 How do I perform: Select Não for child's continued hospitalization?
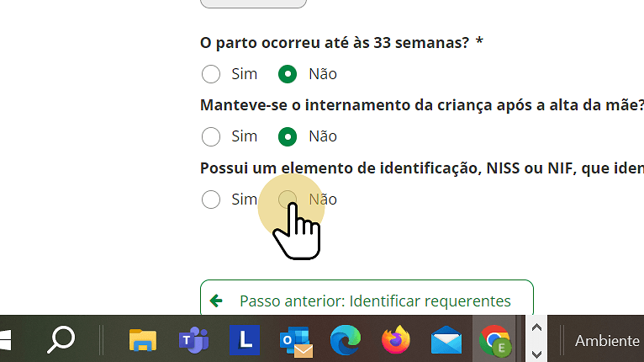pyautogui.click(x=288, y=136)
